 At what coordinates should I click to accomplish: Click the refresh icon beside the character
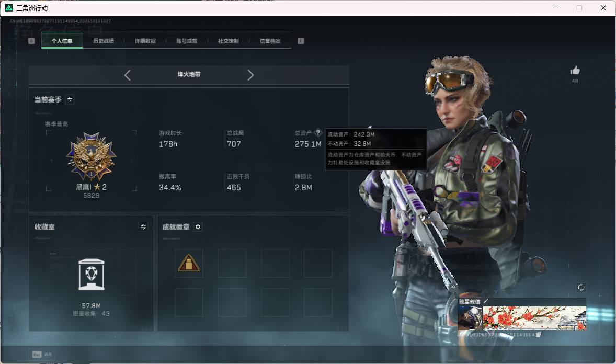tap(581, 287)
